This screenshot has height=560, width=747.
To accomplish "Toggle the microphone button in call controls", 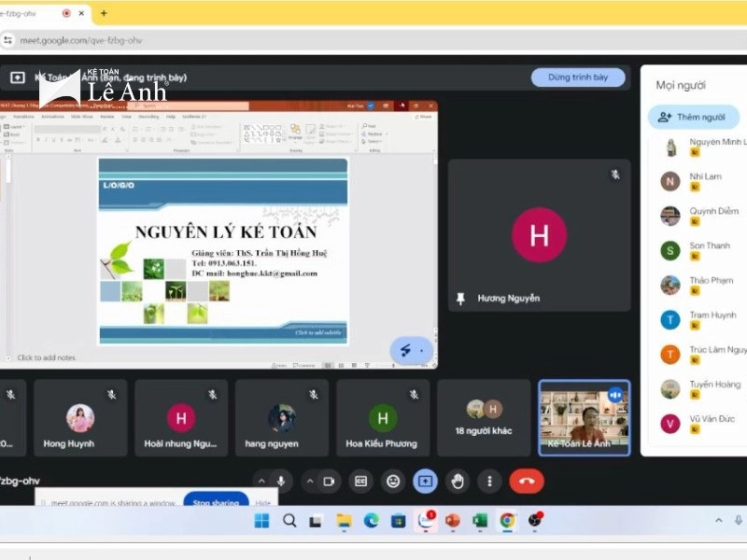I will coord(280,481).
